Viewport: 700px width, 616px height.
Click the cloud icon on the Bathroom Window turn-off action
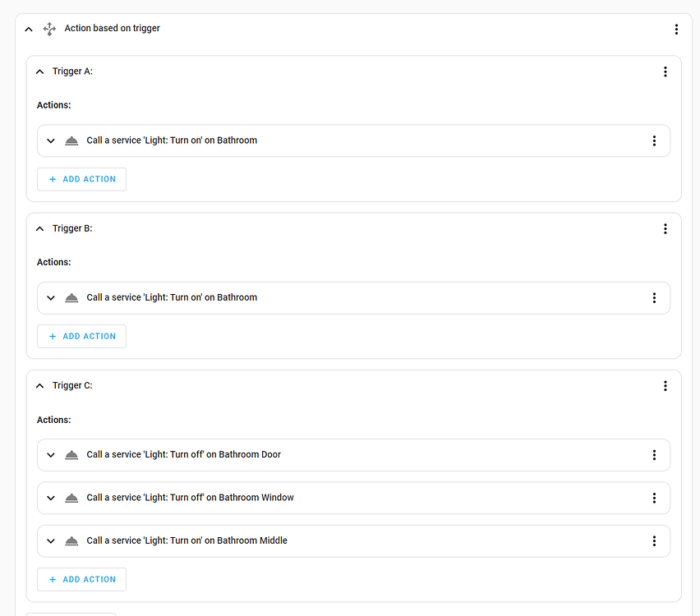71,498
